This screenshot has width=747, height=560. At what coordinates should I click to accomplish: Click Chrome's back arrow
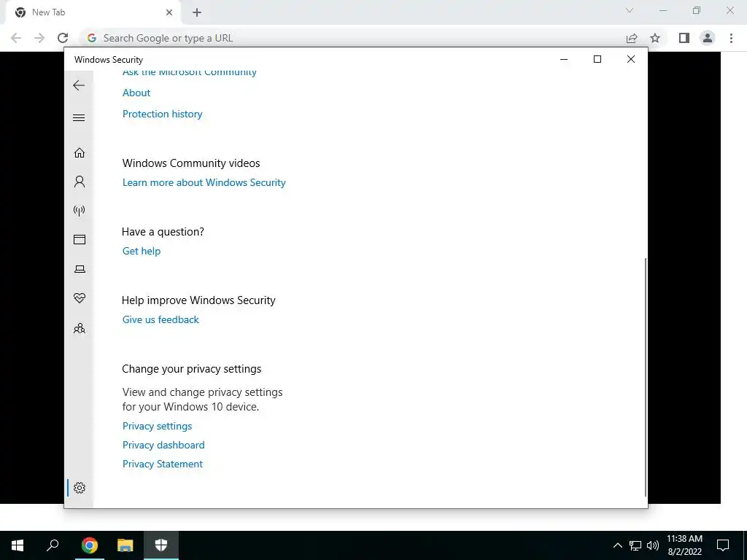(x=16, y=38)
